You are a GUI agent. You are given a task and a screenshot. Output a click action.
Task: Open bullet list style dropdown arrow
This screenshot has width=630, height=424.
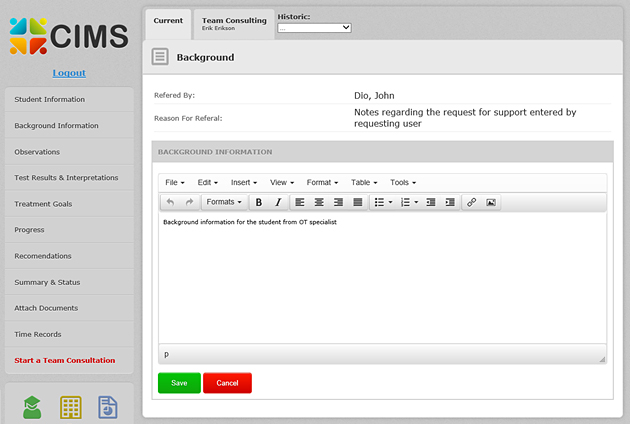[390, 202]
